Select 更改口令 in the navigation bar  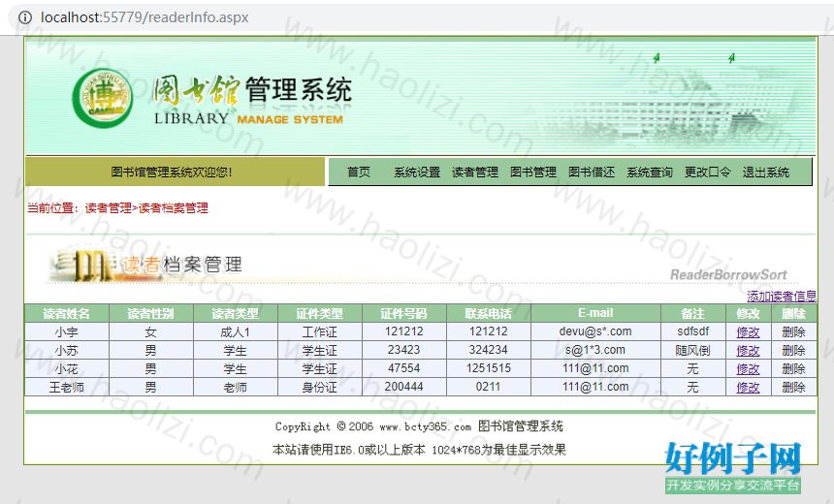click(x=707, y=173)
